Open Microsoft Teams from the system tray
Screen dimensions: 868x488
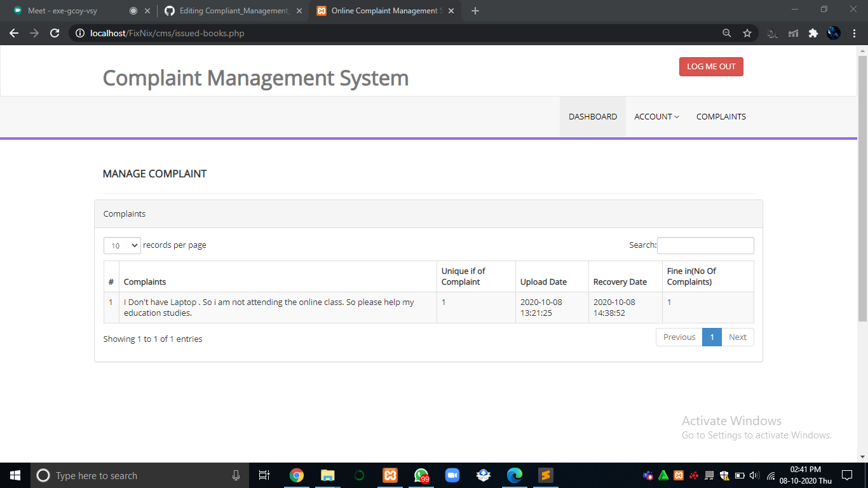(x=649, y=475)
